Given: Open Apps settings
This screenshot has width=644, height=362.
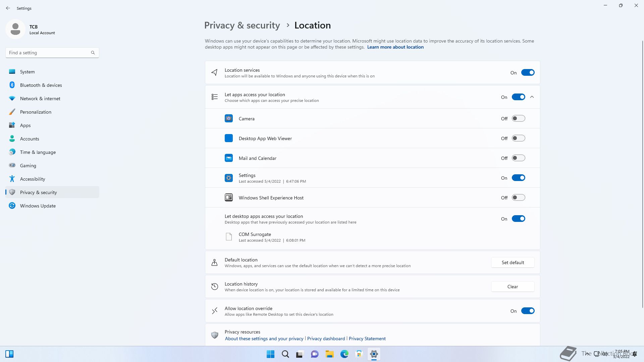Looking at the screenshot, I should click(x=52, y=125).
